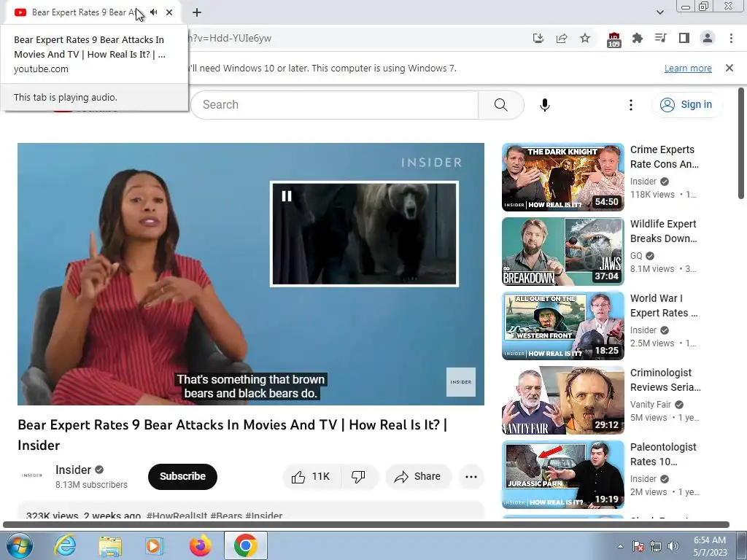Click the install app download icon in address bar
The height and width of the screenshot is (560, 747).
538,38
